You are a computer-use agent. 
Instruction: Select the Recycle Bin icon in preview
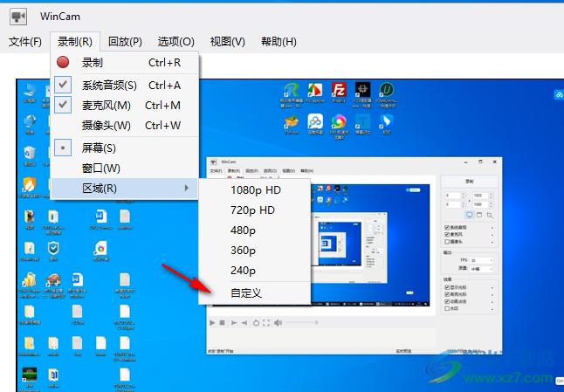coord(30,153)
